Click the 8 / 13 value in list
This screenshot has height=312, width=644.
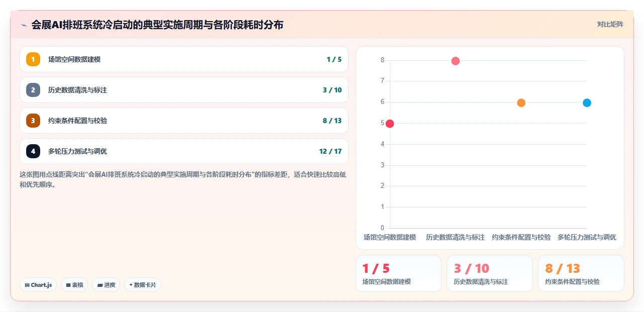click(332, 121)
